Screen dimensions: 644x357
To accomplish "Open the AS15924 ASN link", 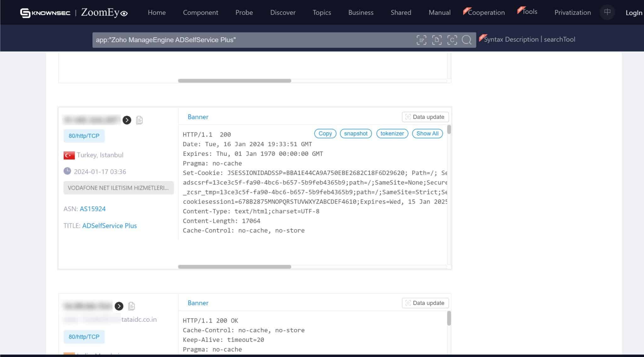I will pos(92,209).
